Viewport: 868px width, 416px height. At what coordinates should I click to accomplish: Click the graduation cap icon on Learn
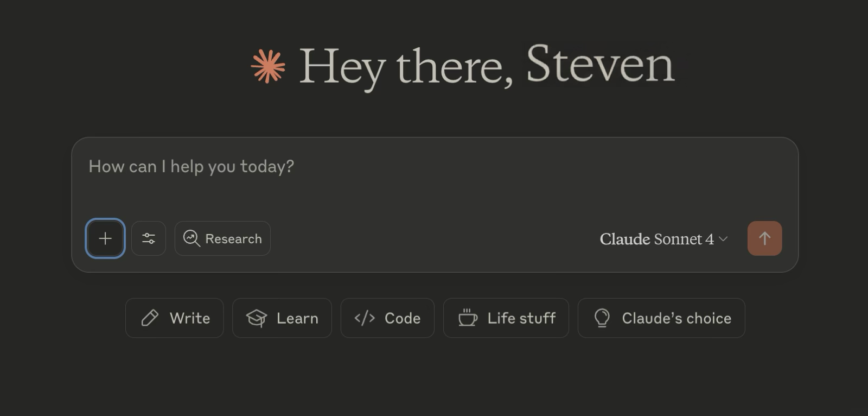pyautogui.click(x=257, y=318)
